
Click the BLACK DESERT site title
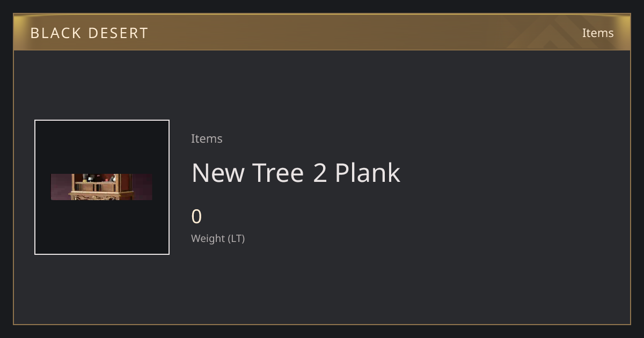(89, 33)
